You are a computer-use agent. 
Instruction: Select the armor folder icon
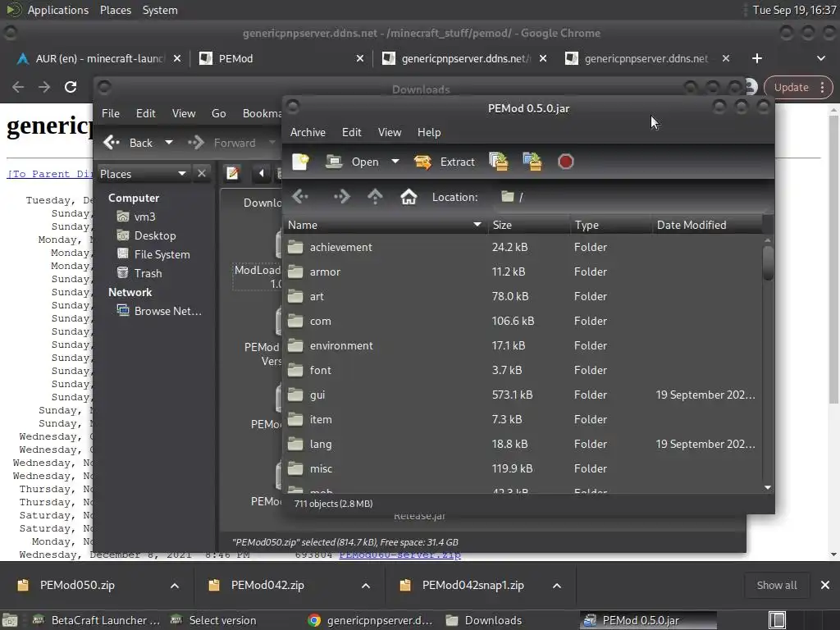tap(295, 272)
